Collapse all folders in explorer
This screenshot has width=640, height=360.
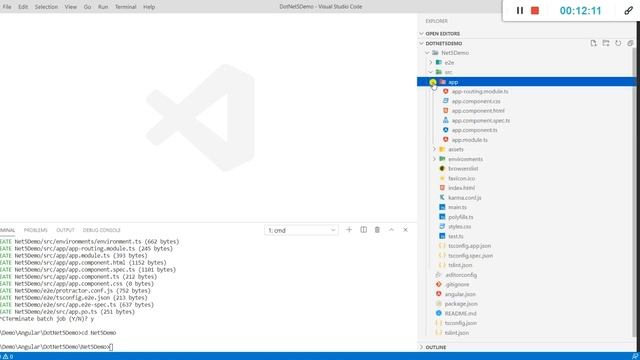point(630,43)
